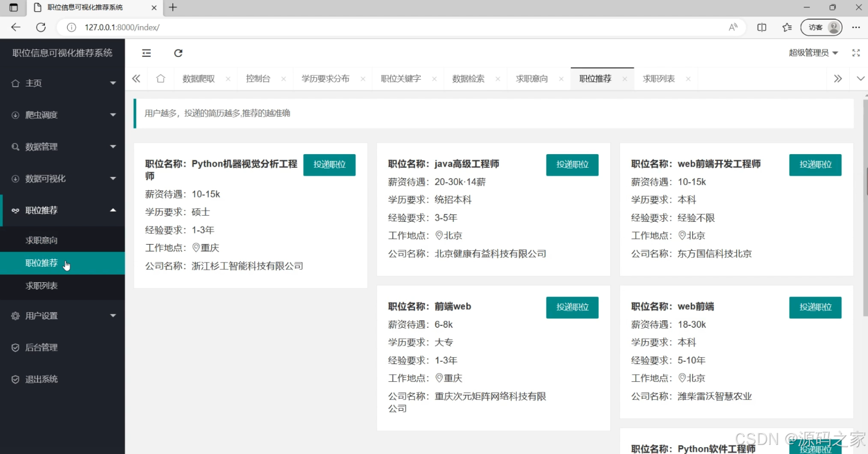
Task: Refresh the page using the toolbar refresh icon
Action: [x=178, y=53]
